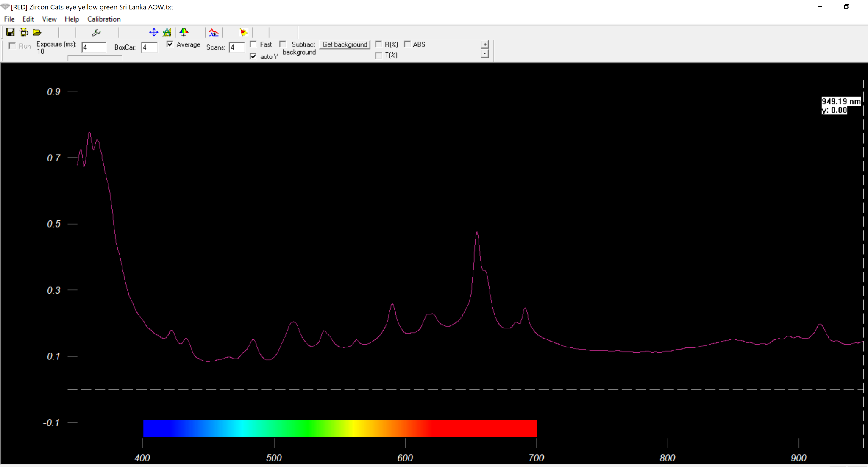Screen dimensions: 868x467
Task: Click the black floppy disk save icon
Action: click(10, 32)
